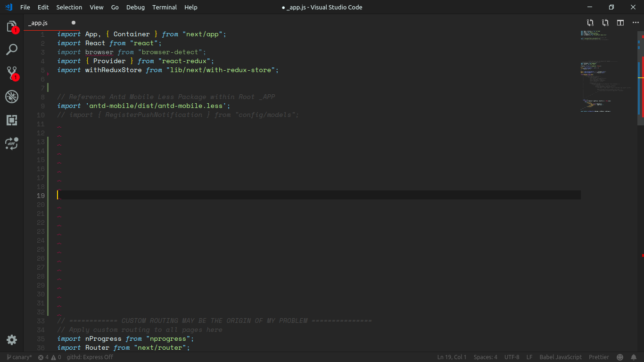Select the _app.js editor tab
644x362 pixels.
point(38,22)
